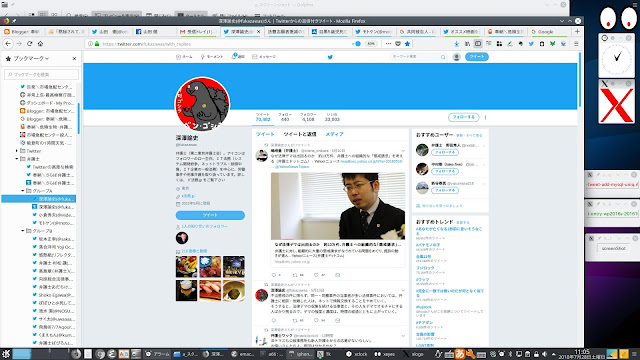The width and height of the screenshot is (640, 360).
Task: Open the news article photo of man in suit
Action: click(x=338, y=206)
